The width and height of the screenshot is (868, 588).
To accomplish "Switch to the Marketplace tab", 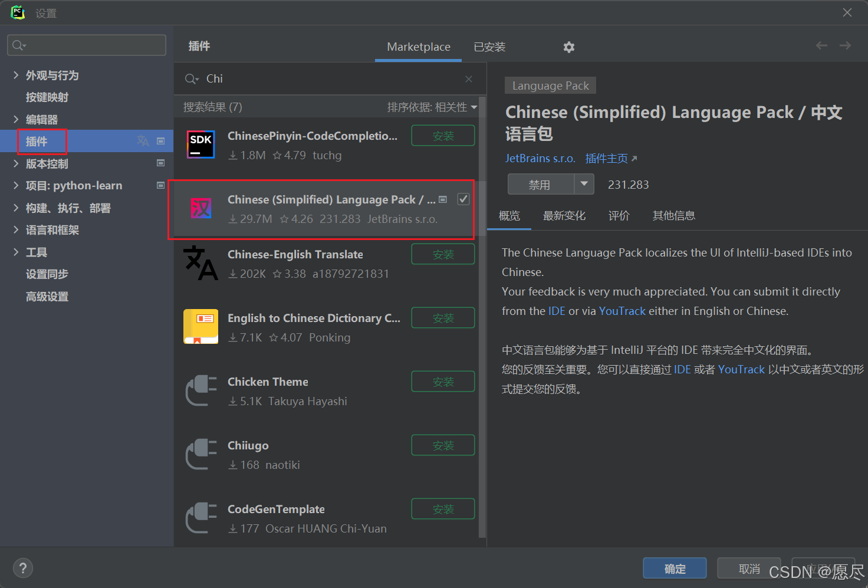I will (x=419, y=47).
